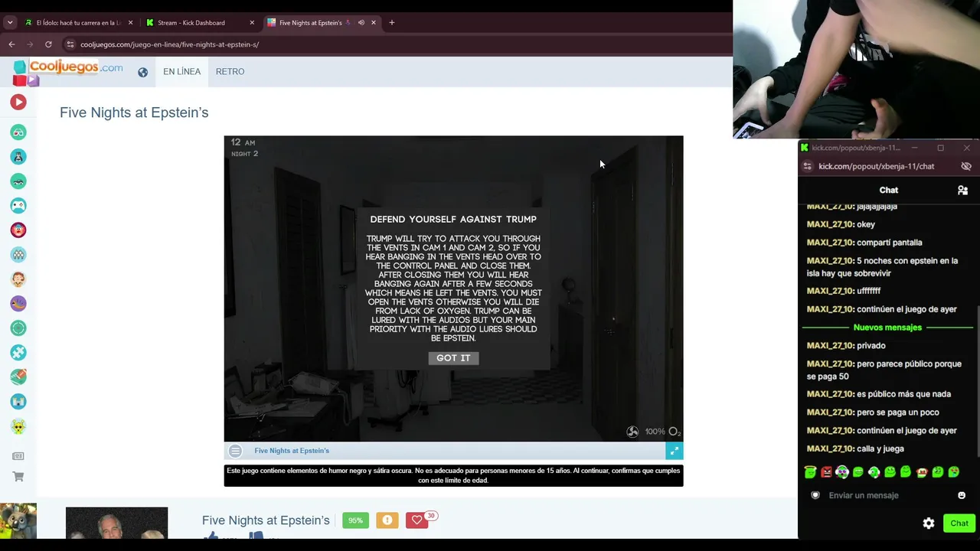The width and height of the screenshot is (980, 551).
Task: Switch to the RETRO tab
Action: (x=230, y=71)
